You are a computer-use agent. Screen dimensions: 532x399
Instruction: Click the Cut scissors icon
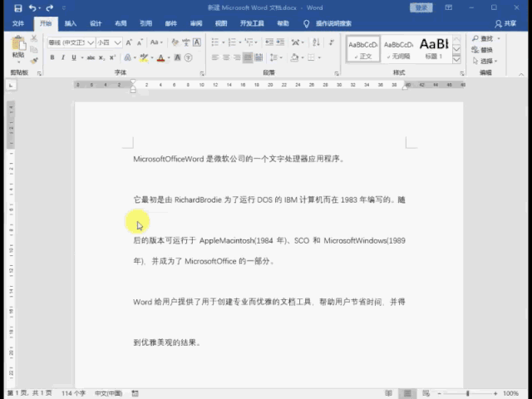pos(34,38)
